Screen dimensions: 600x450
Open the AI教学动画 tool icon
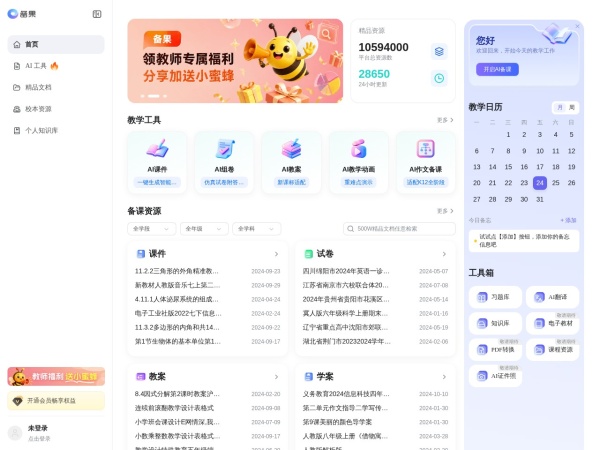pyautogui.click(x=359, y=148)
